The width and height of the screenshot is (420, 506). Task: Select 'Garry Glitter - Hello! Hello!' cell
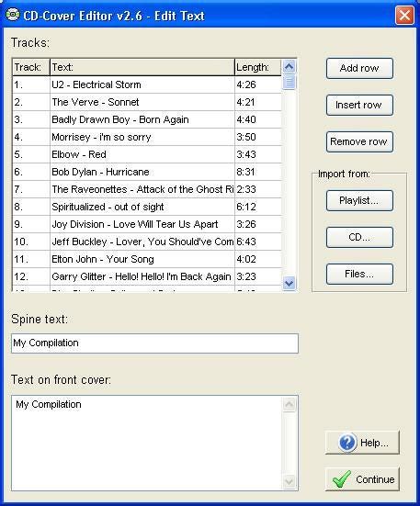coord(142,276)
